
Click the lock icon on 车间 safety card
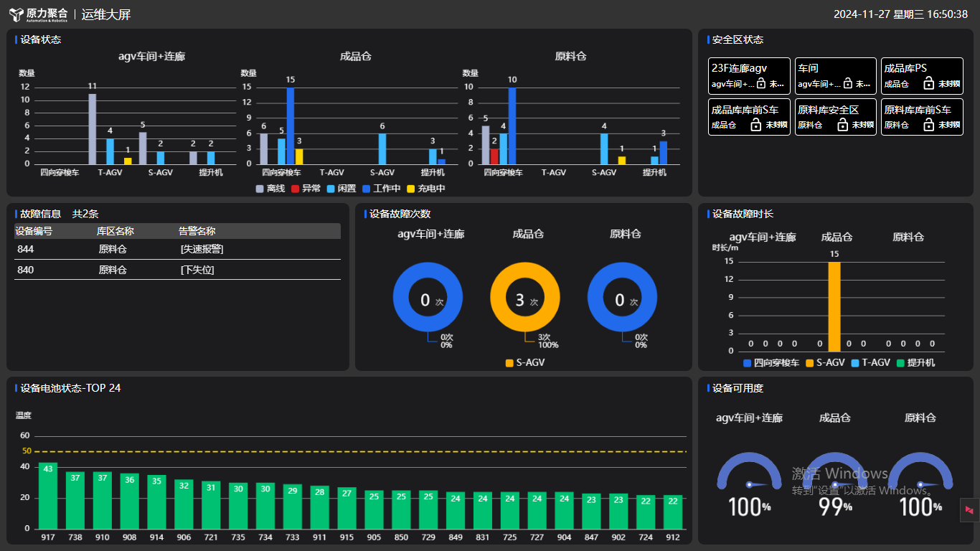tap(847, 84)
